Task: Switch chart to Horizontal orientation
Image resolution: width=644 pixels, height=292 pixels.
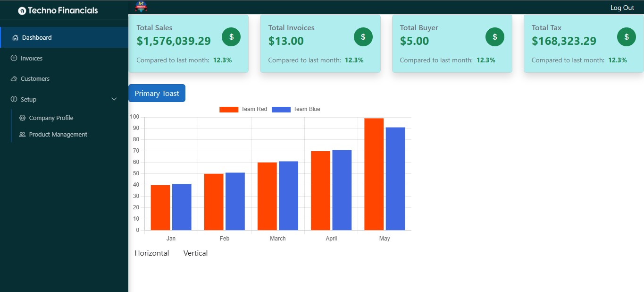Action: pyautogui.click(x=152, y=253)
